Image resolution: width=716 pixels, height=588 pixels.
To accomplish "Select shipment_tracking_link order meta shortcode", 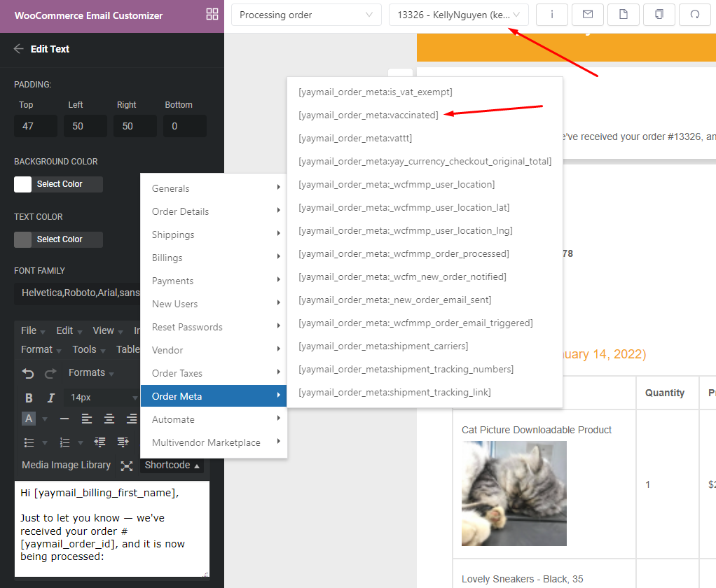I will [x=394, y=392].
